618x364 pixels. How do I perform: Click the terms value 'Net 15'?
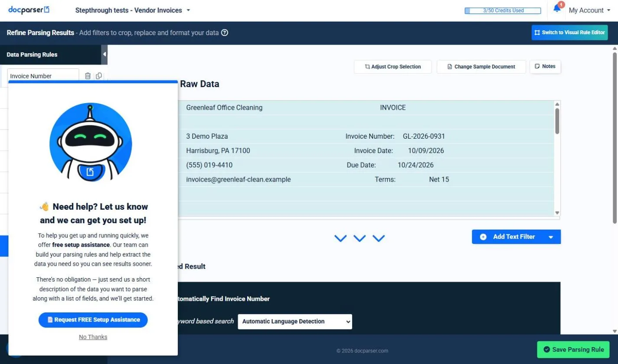click(x=439, y=179)
